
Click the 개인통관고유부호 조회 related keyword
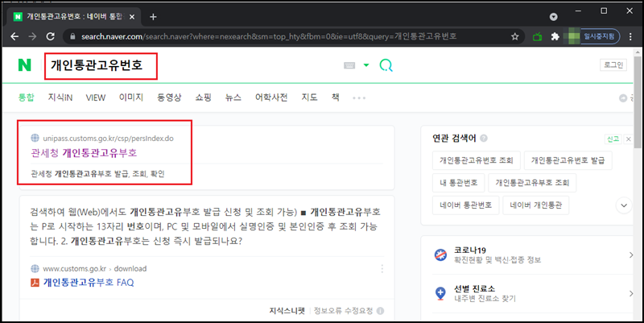tap(532, 183)
